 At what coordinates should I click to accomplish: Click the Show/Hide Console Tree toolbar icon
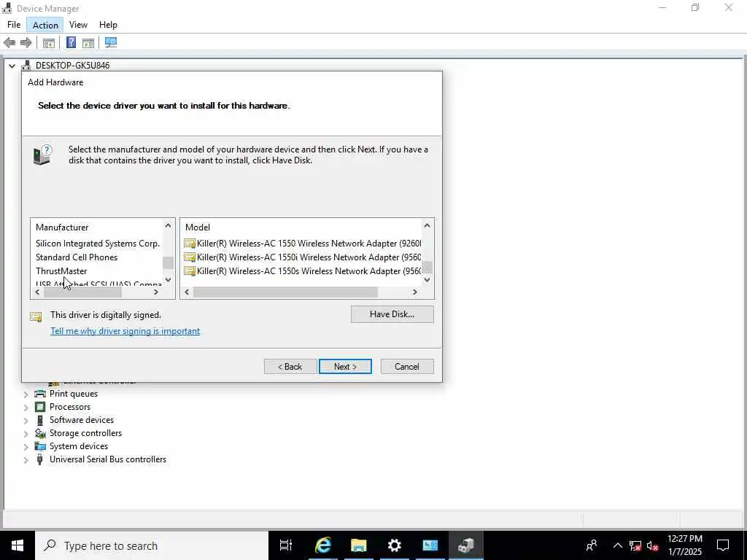pyautogui.click(x=49, y=43)
